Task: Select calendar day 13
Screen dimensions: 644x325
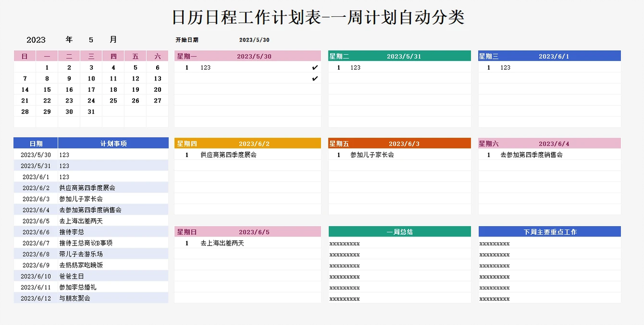Action: [158, 78]
